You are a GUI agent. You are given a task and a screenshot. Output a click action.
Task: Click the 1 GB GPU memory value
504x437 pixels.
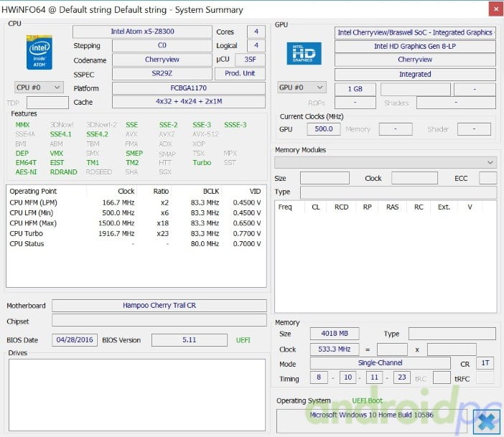pos(355,89)
